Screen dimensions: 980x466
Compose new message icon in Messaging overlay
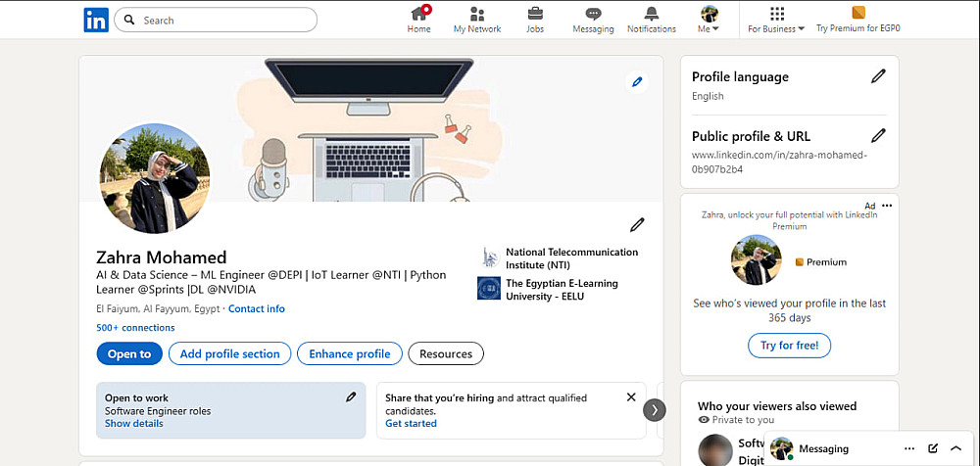pos(933,448)
